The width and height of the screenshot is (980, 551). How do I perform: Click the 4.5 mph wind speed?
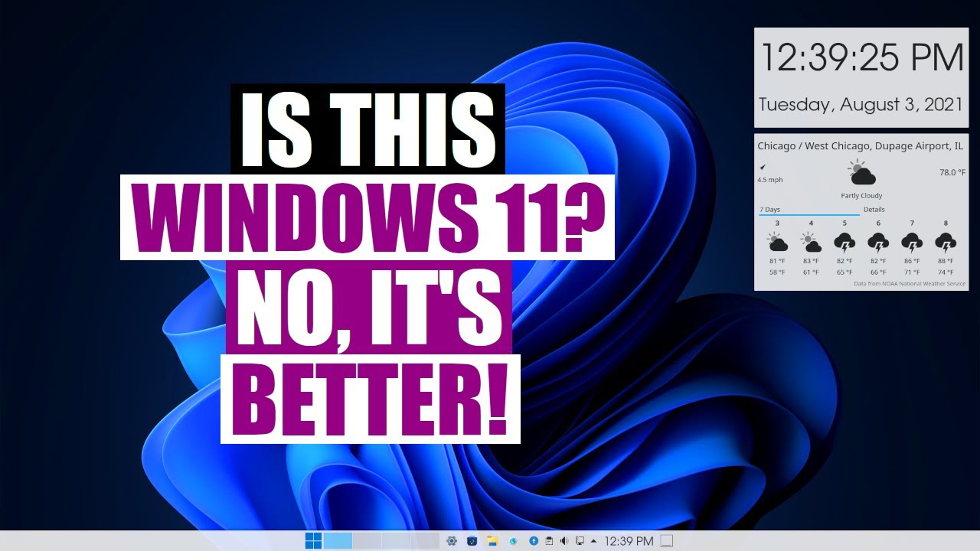pyautogui.click(x=770, y=181)
